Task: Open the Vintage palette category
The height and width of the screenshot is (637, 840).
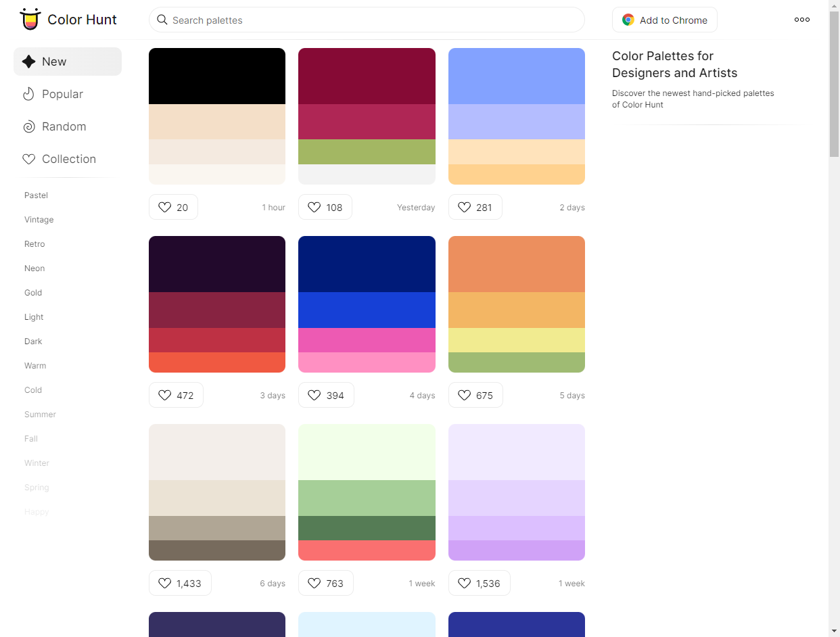Action: click(39, 220)
